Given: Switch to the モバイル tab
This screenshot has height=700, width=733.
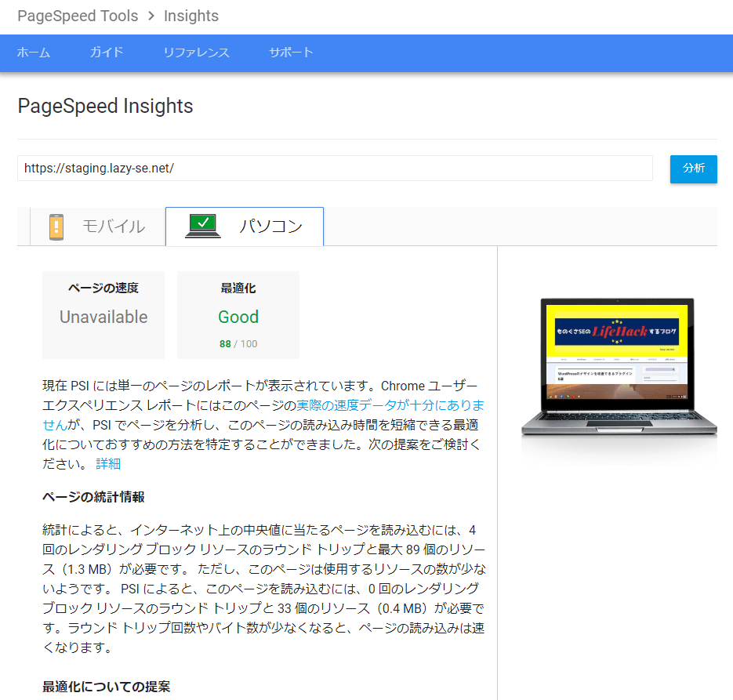Looking at the screenshot, I should tap(98, 227).
